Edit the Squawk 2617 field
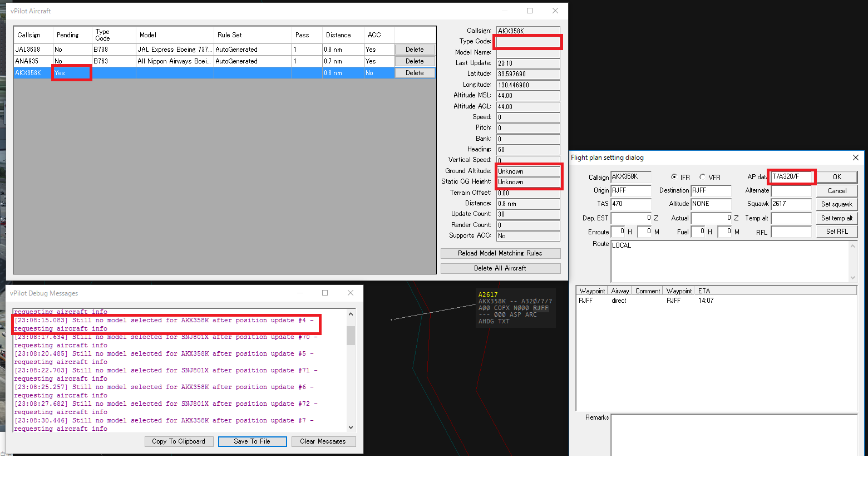 coord(791,204)
